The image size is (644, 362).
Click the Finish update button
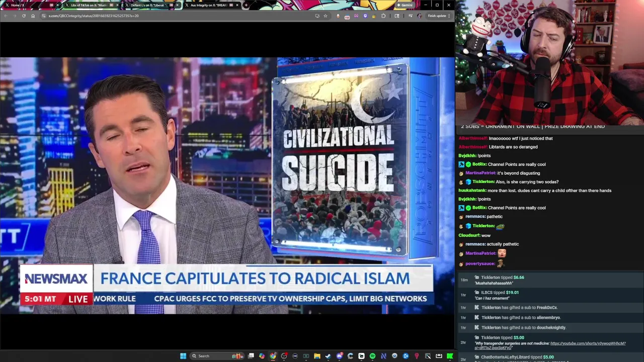[x=439, y=16]
